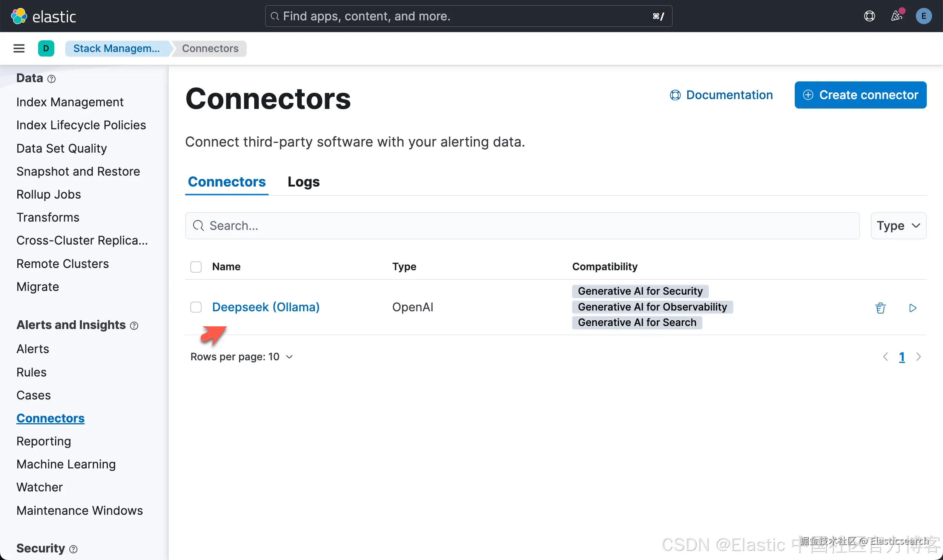Expand the Rows per page selector

(x=242, y=357)
